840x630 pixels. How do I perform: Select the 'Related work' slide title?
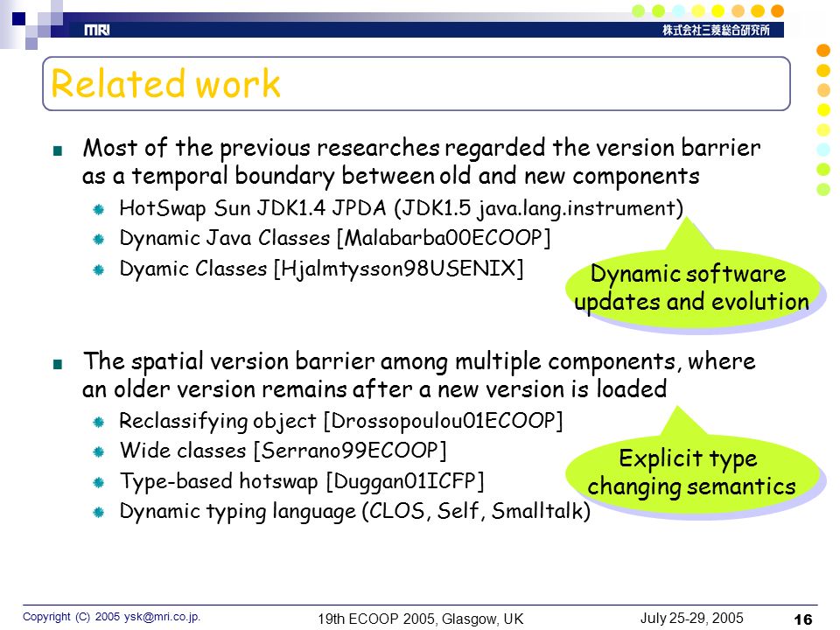pyautogui.click(x=165, y=84)
